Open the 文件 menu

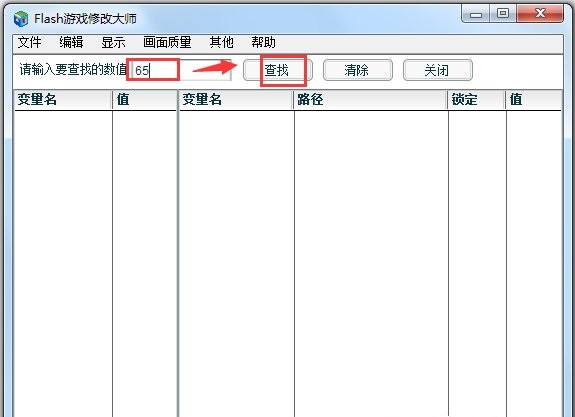click(29, 43)
